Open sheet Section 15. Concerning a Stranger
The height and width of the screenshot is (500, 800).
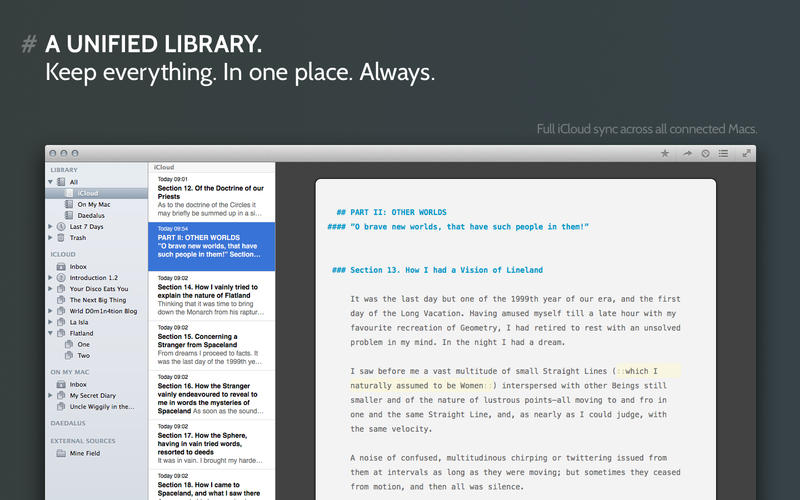point(212,345)
